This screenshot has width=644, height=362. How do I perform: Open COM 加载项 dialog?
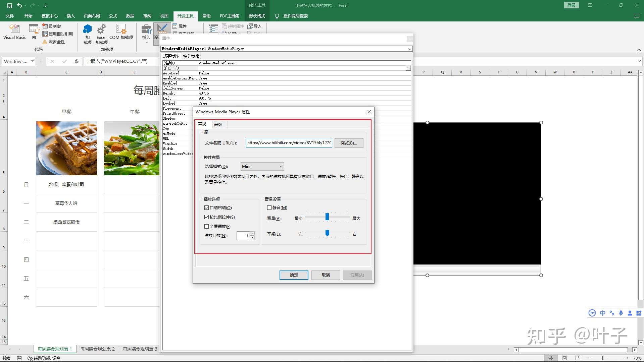pyautogui.click(x=121, y=32)
